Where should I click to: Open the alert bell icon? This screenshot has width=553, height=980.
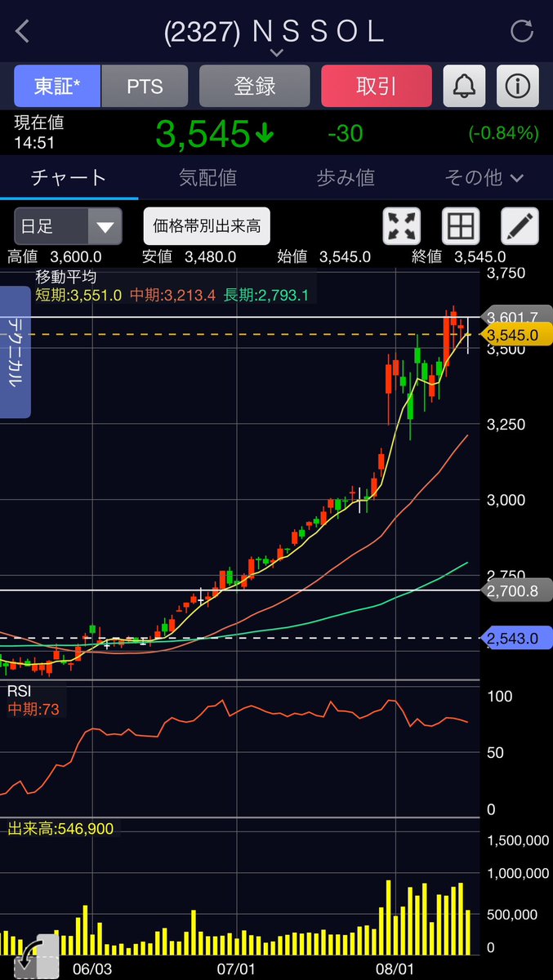[464, 86]
